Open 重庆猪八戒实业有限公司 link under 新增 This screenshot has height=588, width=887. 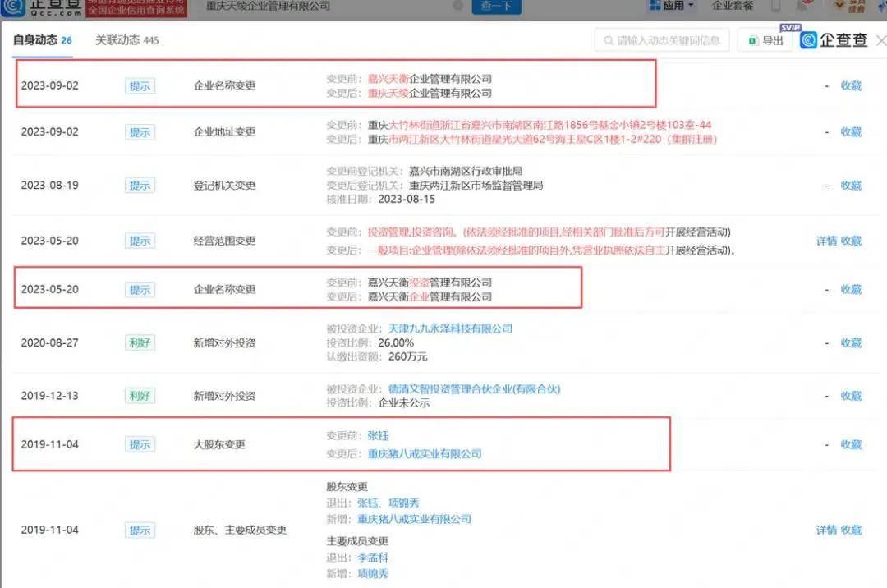pos(414,519)
